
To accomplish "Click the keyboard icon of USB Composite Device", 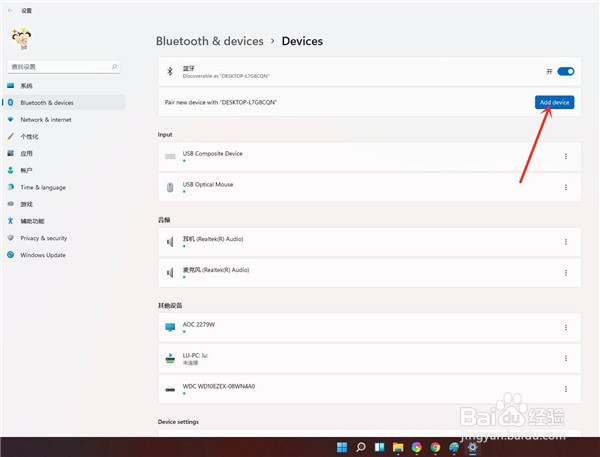I will click(x=170, y=157).
